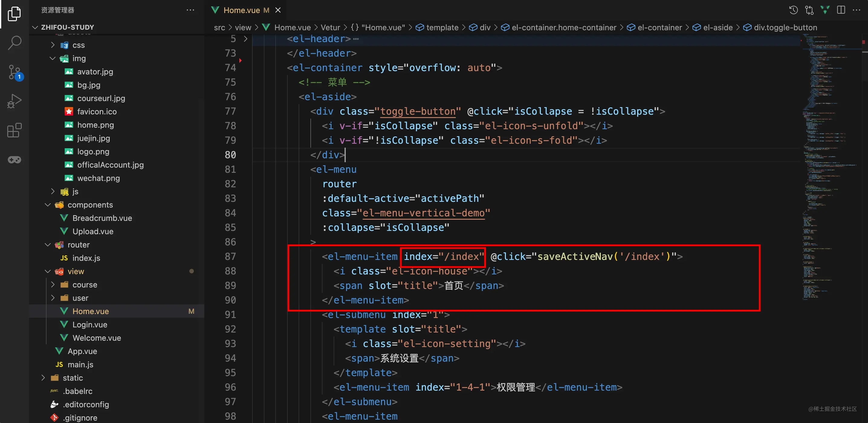Open the Extensions view

tap(14, 130)
